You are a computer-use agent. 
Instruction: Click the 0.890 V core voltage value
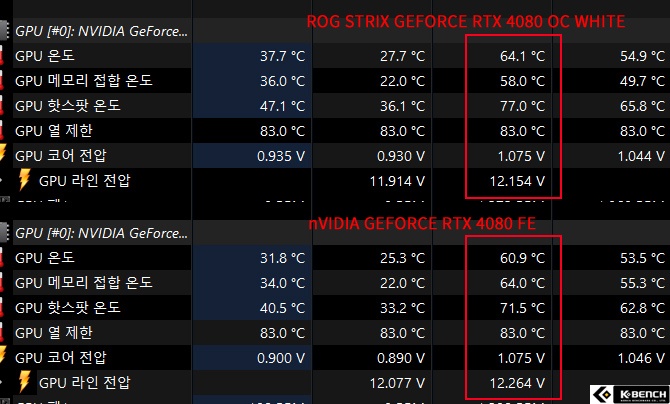[401, 358]
